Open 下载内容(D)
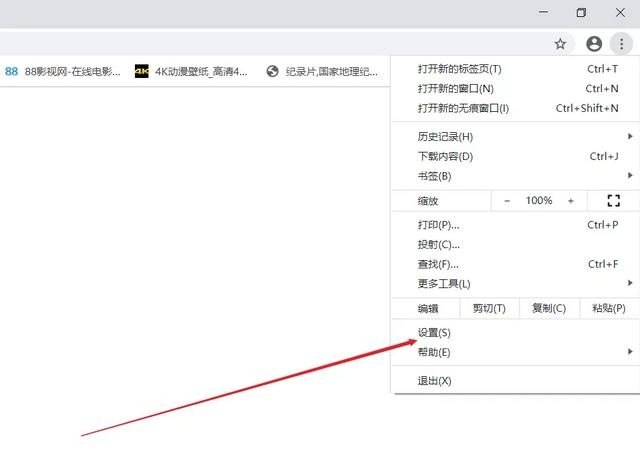 (516, 156)
